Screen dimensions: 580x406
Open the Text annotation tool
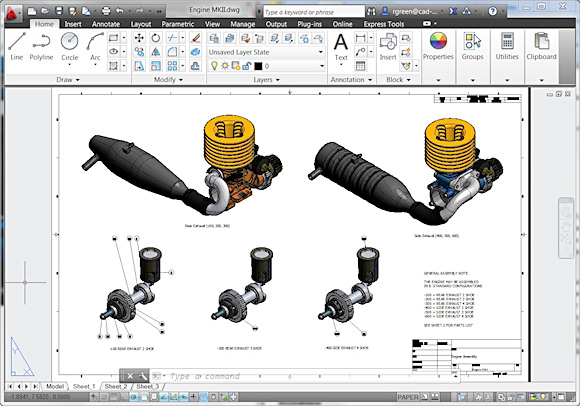(x=341, y=47)
